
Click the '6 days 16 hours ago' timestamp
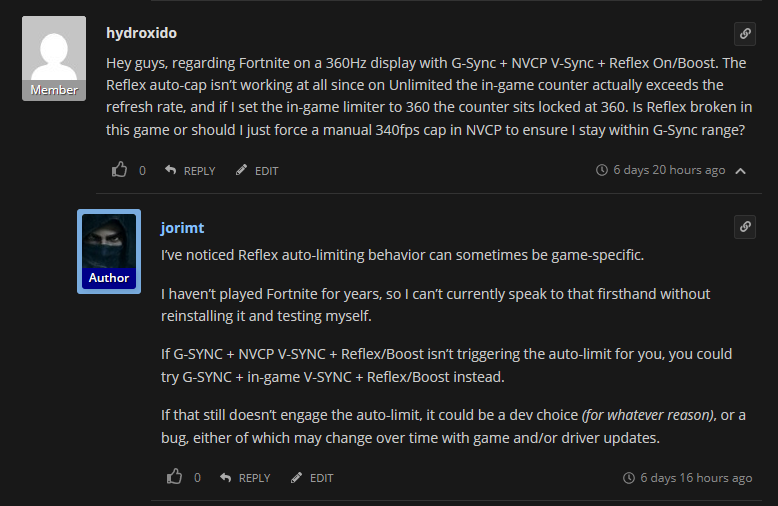tap(696, 478)
